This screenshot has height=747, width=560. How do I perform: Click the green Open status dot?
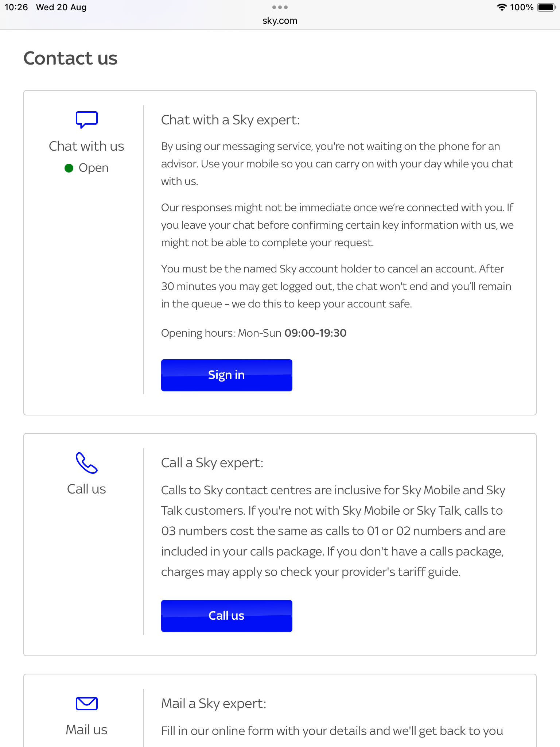[69, 168]
